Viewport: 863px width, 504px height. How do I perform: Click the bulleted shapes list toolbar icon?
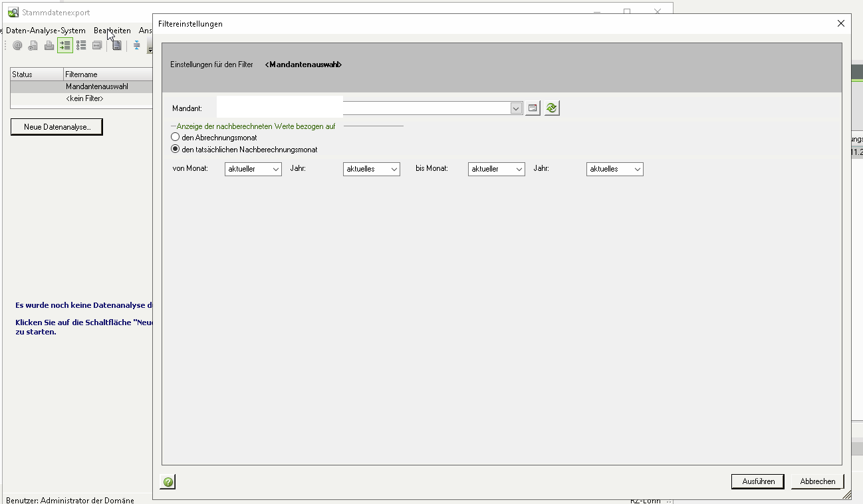81,45
